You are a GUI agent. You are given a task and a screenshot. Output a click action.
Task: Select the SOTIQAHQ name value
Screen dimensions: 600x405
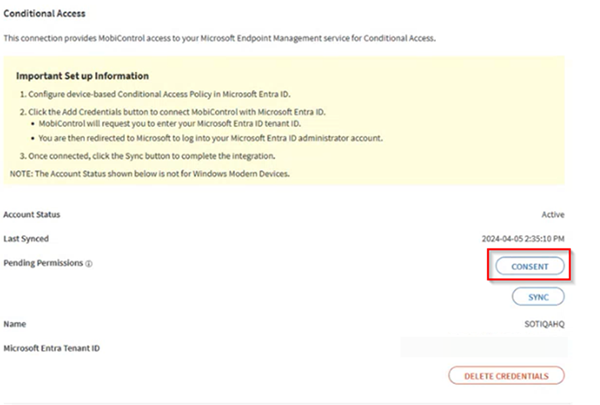[x=545, y=324]
